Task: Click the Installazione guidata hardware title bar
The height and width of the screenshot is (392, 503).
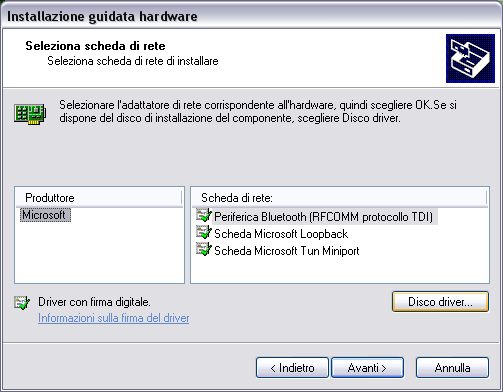Action: (251, 16)
